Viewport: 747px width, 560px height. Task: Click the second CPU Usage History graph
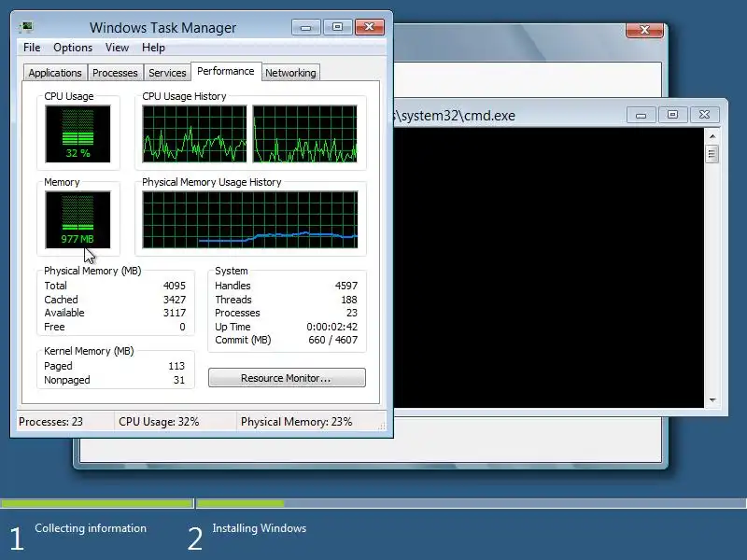point(305,133)
